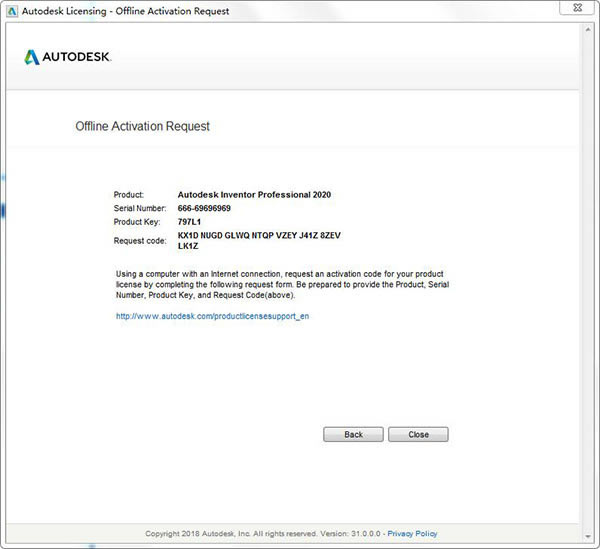Click the 'Product Key:' field label

(x=137, y=222)
